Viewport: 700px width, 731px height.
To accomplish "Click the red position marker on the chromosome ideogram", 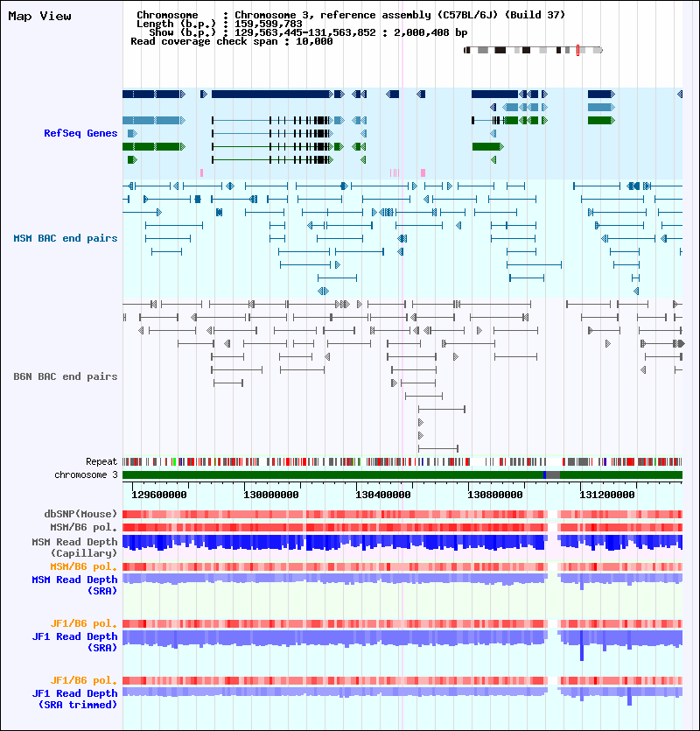I will click(x=577, y=50).
